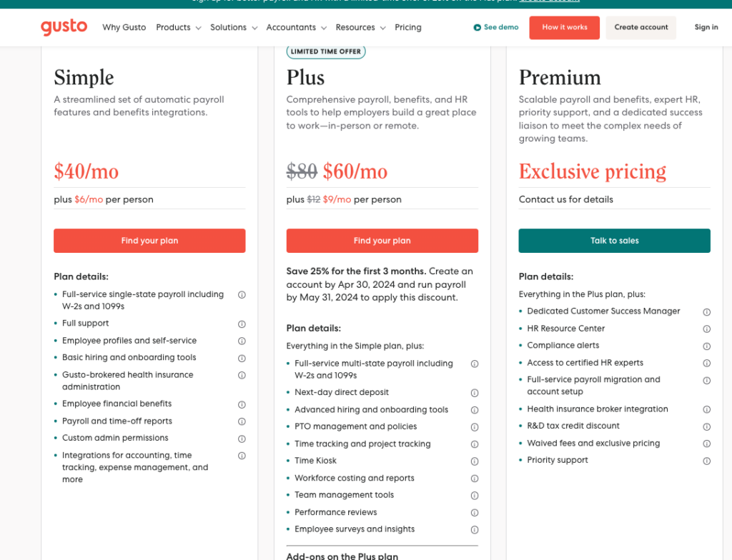Expand the Resources menu
The width and height of the screenshot is (732, 560).
coord(360,27)
